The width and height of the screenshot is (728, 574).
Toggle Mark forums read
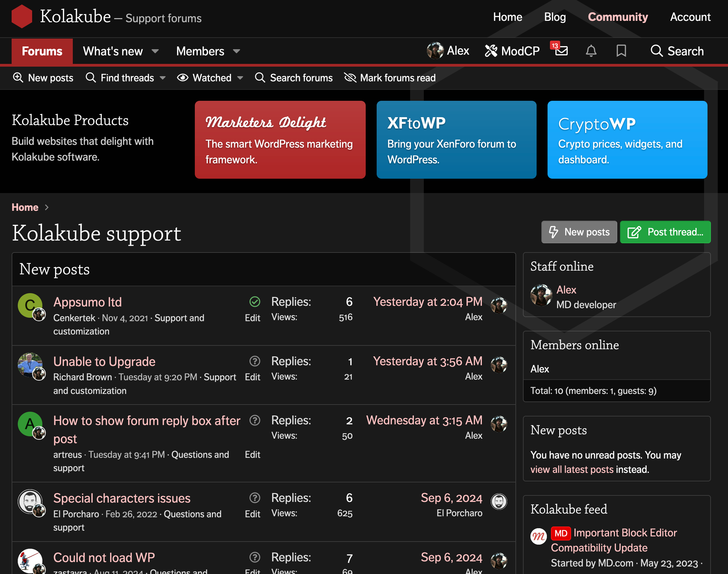[390, 78]
